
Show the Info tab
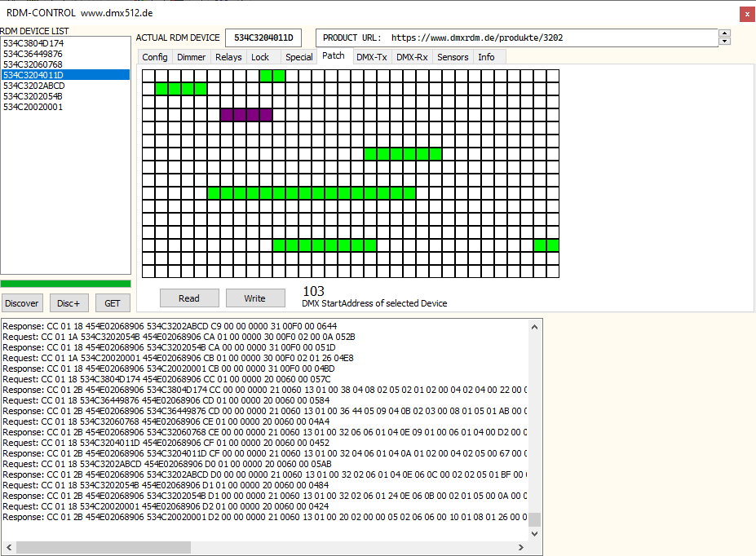pyautogui.click(x=486, y=57)
